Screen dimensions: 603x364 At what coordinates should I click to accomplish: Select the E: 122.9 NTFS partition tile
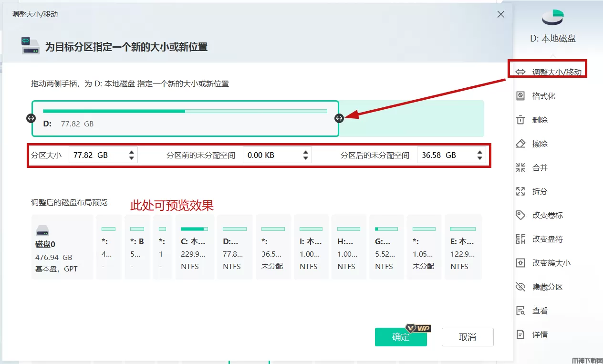coord(463,247)
